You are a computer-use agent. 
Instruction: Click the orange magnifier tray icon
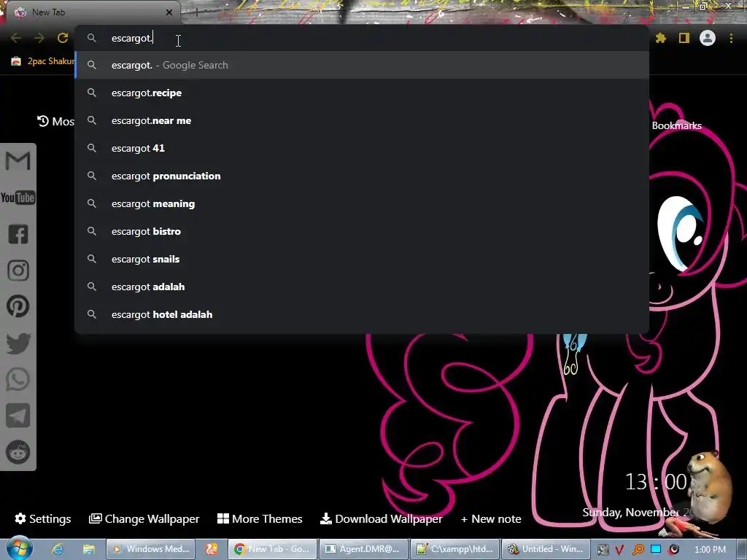point(638,550)
